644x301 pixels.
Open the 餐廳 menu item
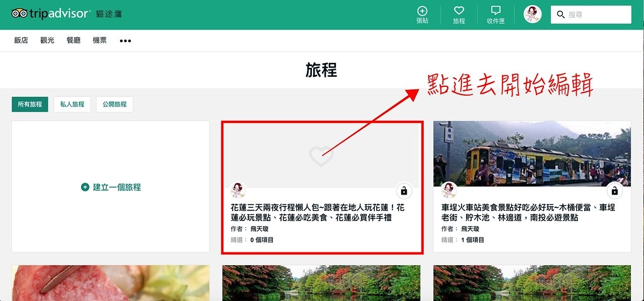[74, 40]
